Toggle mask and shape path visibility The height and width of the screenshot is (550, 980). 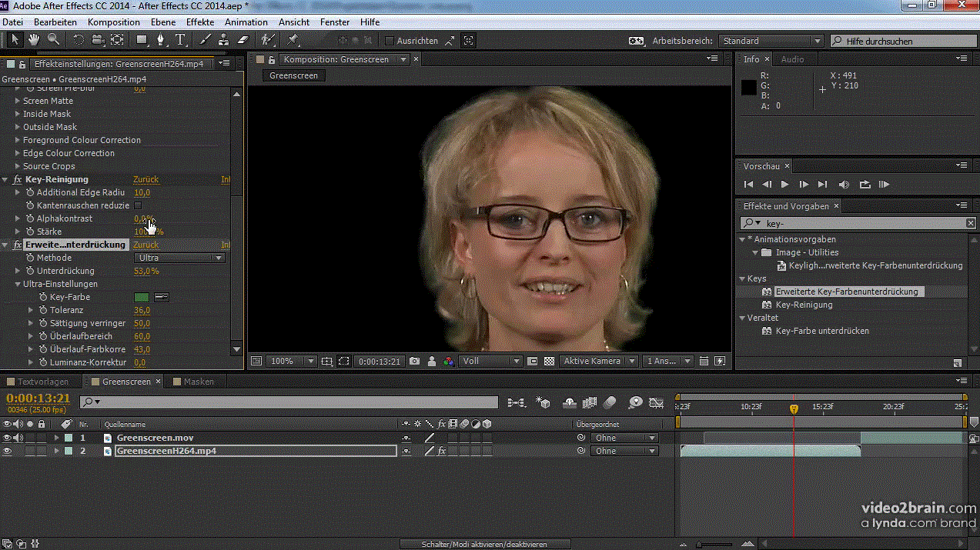pos(344,361)
